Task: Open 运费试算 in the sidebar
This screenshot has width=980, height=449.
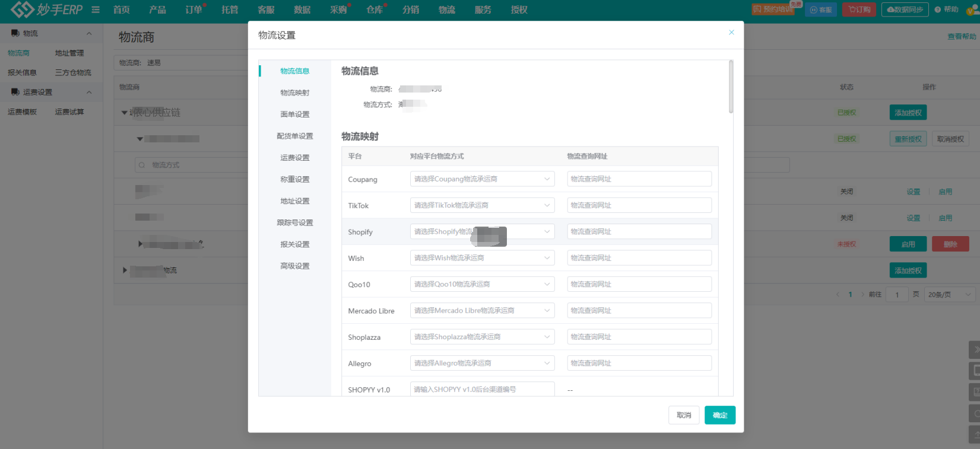Action: (x=69, y=112)
